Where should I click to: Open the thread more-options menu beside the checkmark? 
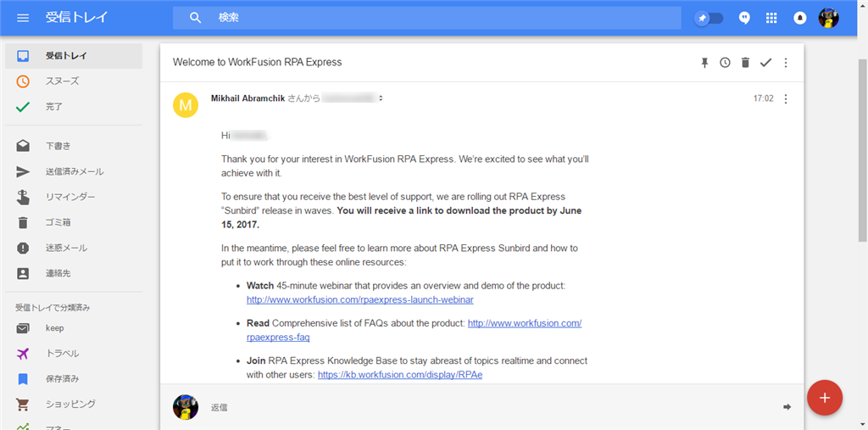[x=786, y=63]
